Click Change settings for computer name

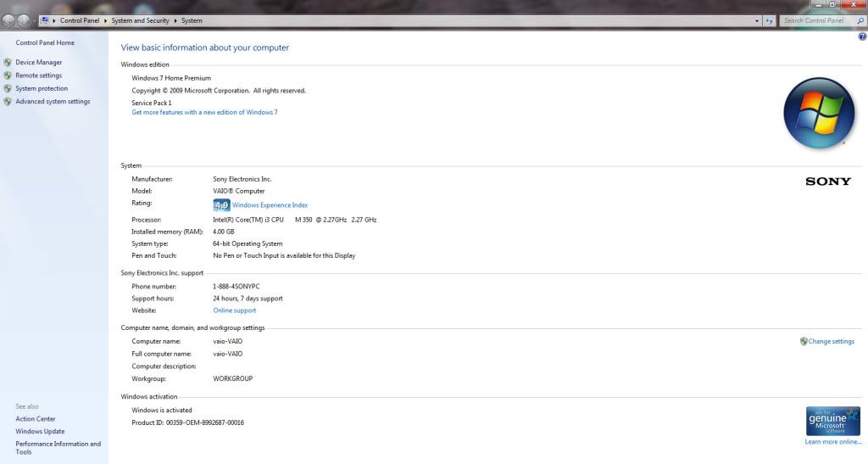pyautogui.click(x=831, y=341)
